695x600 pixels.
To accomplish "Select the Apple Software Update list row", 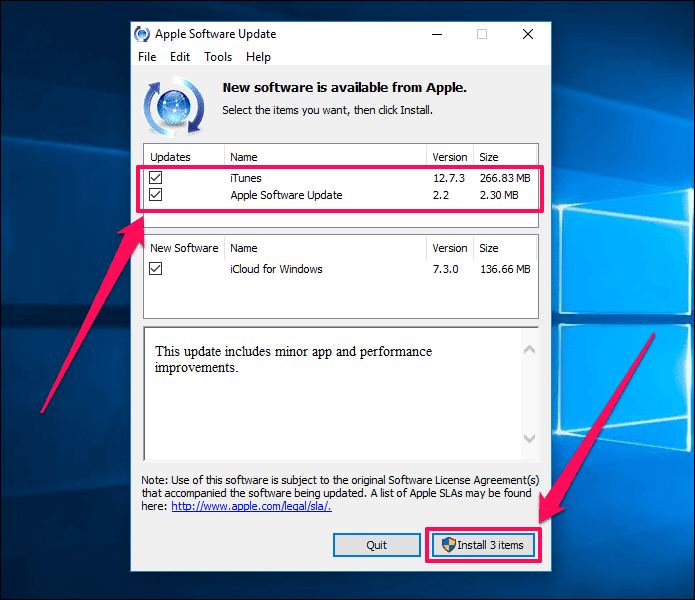I will [340, 195].
